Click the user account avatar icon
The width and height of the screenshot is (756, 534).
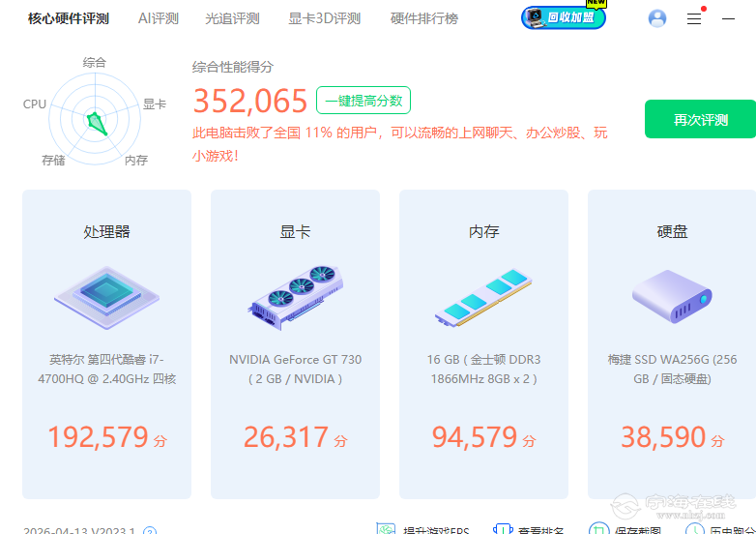click(657, 18)
